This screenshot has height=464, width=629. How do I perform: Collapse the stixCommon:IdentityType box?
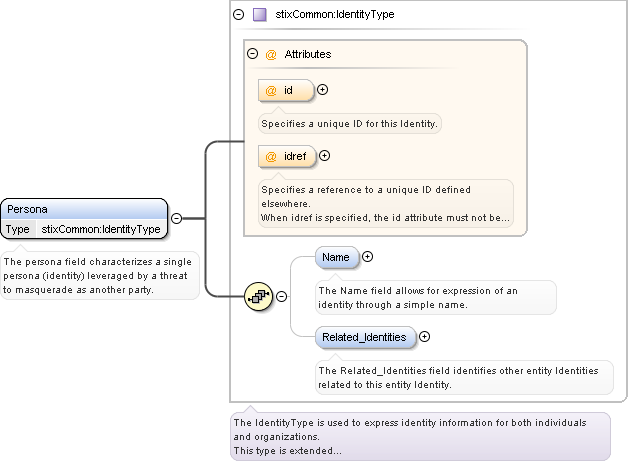point(238,15)
